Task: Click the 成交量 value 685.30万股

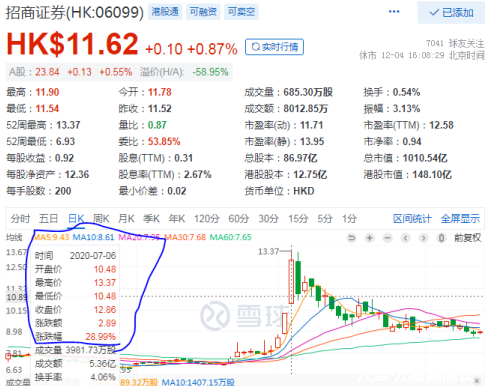Action: click(308, 92)
